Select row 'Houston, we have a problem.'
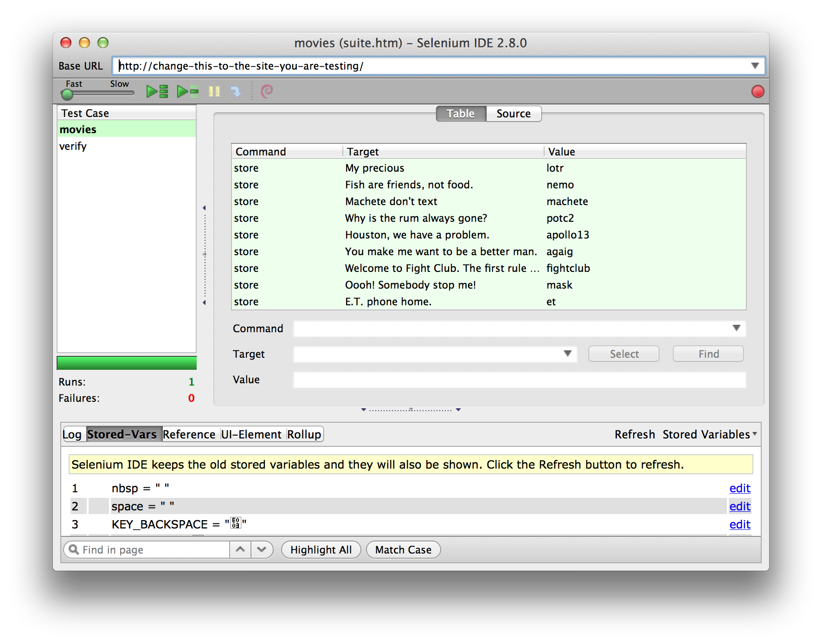 pos(489,235)
